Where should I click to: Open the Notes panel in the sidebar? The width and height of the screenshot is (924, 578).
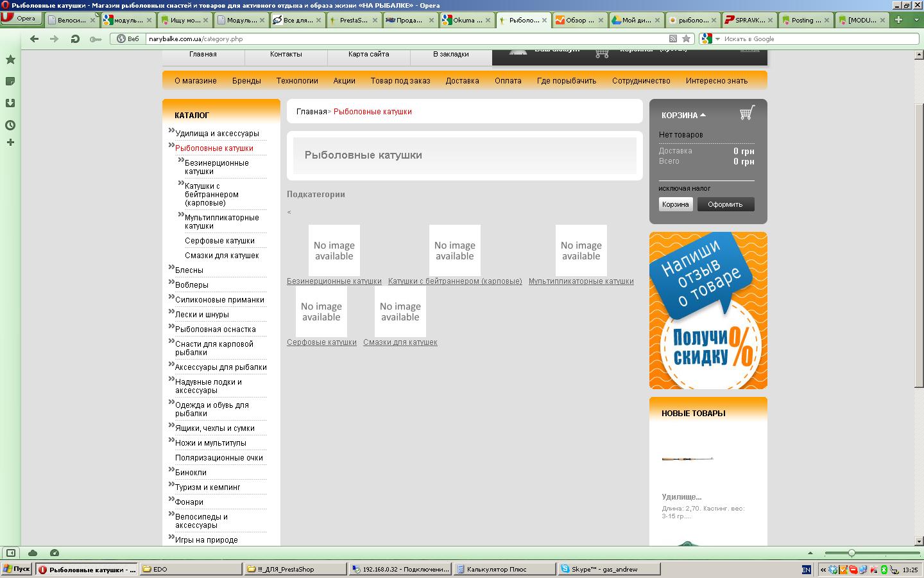click(x=10, y=82)
